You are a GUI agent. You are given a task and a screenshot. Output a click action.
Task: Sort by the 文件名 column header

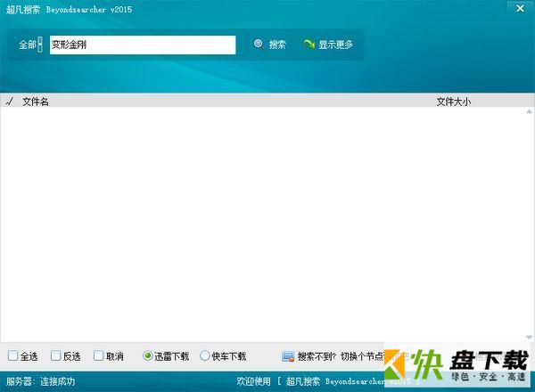point(36,102)
